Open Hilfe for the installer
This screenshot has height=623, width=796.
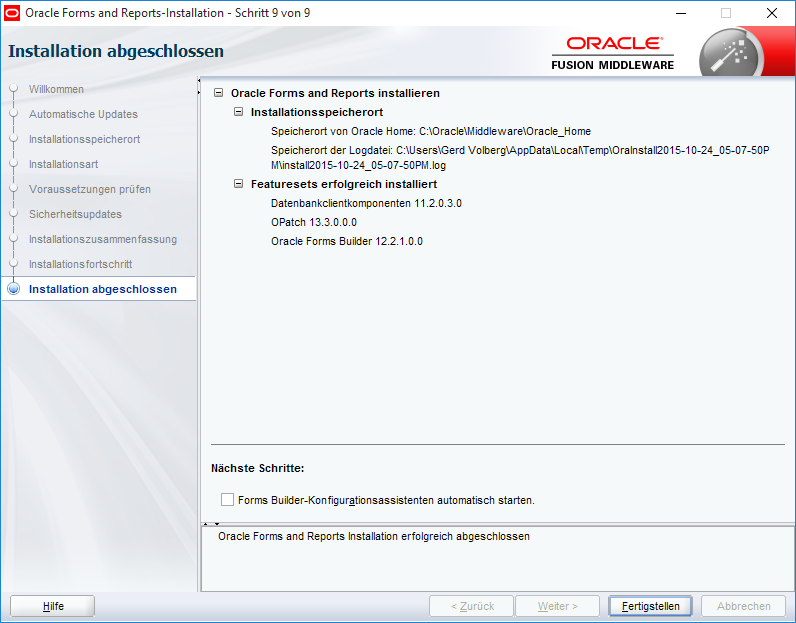pyautogui.click(x=53, y=606)
